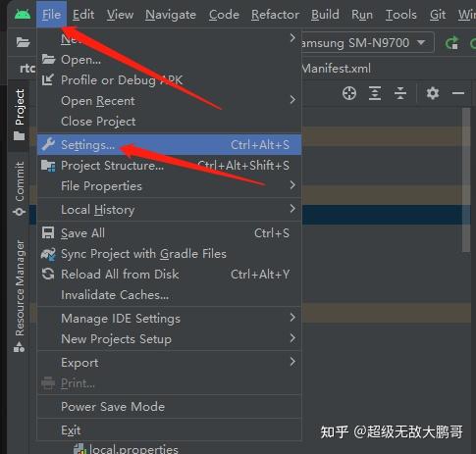This screenshot has height=454, width=476.
Task: Open the Navigate menu
Action: 171,15
